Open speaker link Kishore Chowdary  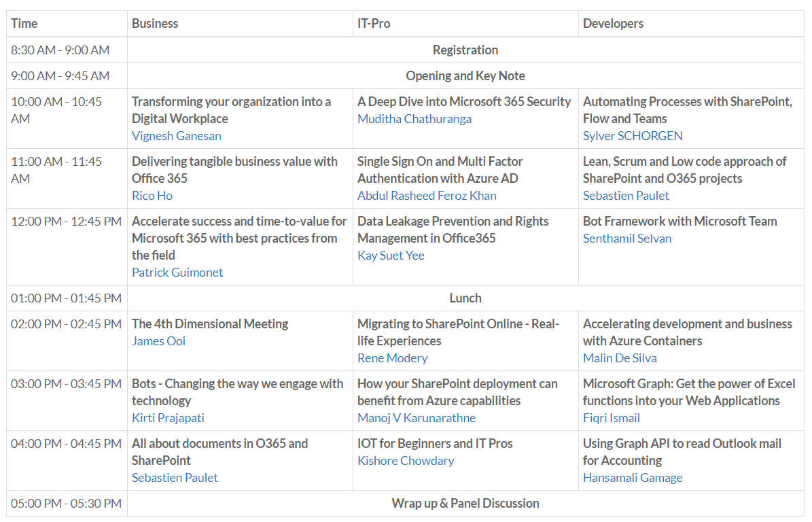click(406, 460)
